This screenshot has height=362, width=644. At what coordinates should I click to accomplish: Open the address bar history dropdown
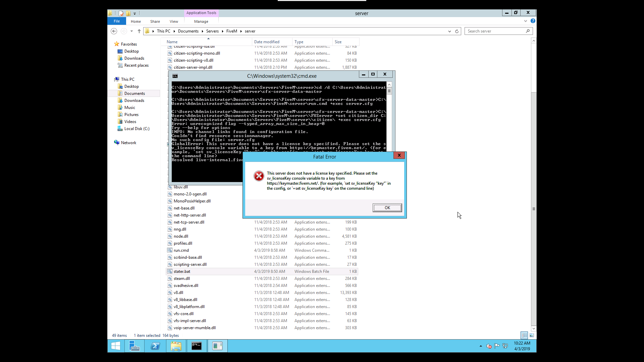449,31
